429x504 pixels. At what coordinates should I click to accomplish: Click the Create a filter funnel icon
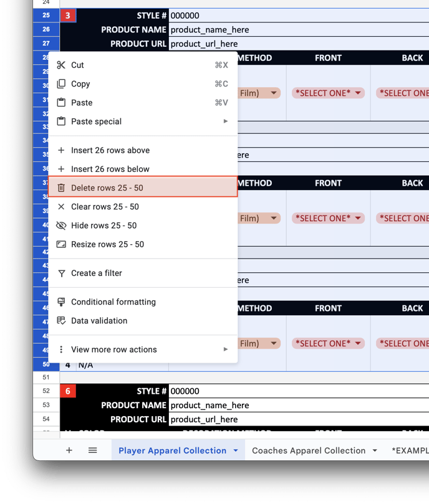coord(61,273)
